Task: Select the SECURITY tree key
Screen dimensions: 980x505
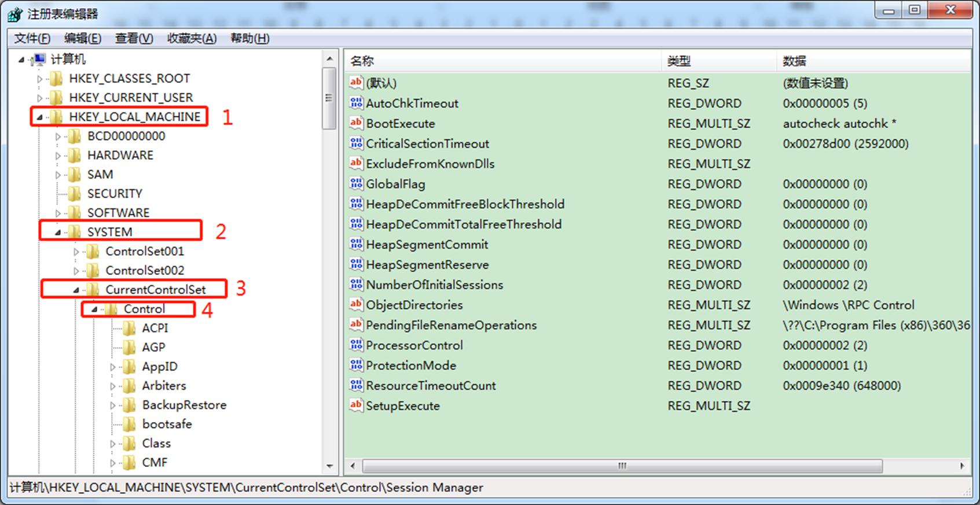Action: click(x=115, y=194)
